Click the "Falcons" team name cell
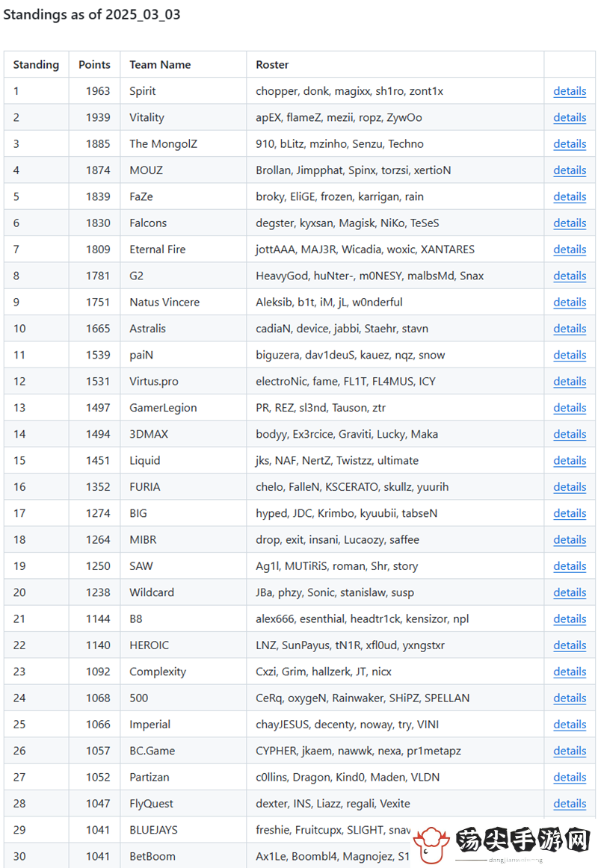Screen dimensions: 598x868 tap(148, 223)
